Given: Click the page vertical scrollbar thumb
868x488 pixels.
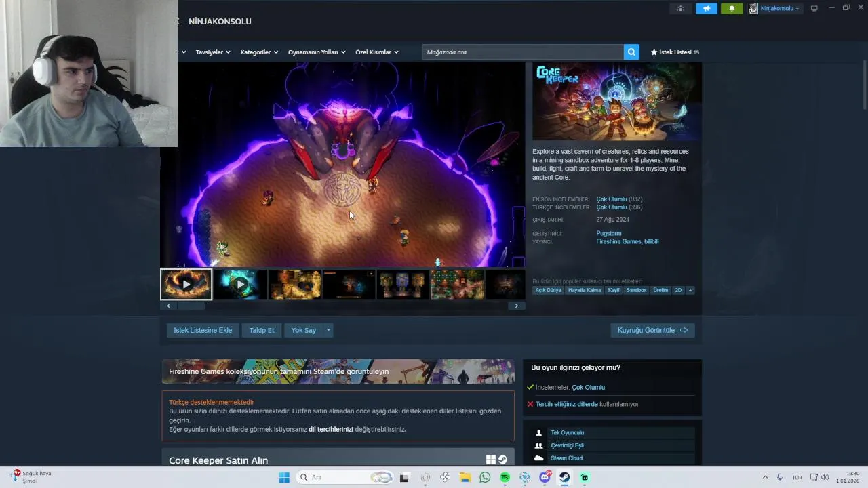Looking at the screenshot, I should click(x=865, y=85).
